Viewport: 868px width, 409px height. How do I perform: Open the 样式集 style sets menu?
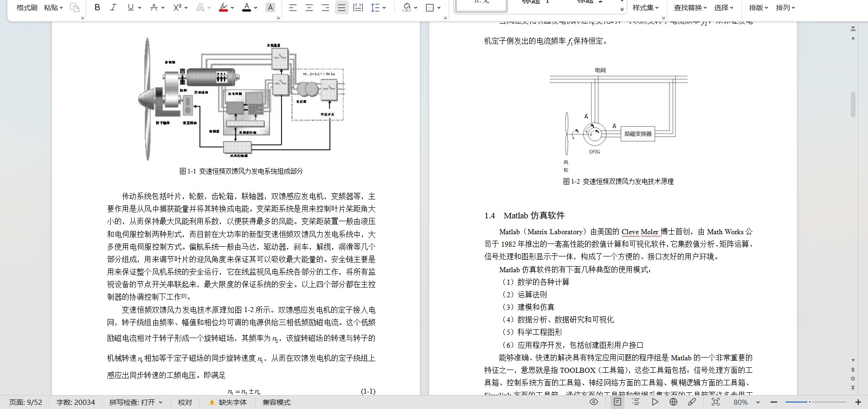(x=646, y=7)
